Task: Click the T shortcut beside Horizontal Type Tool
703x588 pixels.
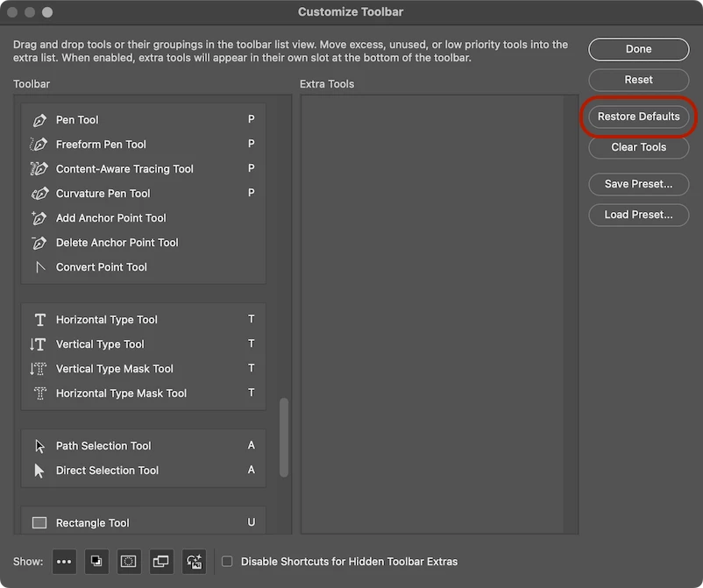Action: coord(251,319)
